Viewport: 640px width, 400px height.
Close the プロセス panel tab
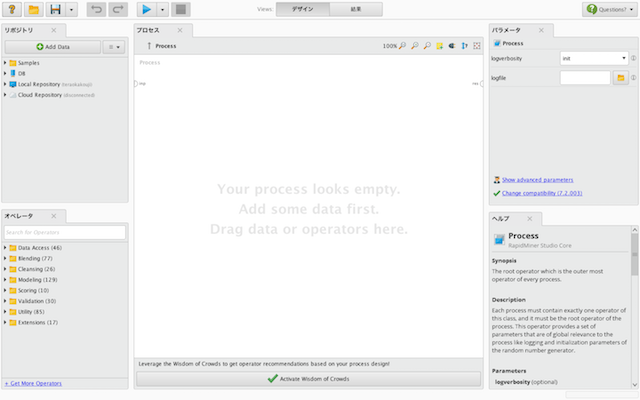[180, 30]
